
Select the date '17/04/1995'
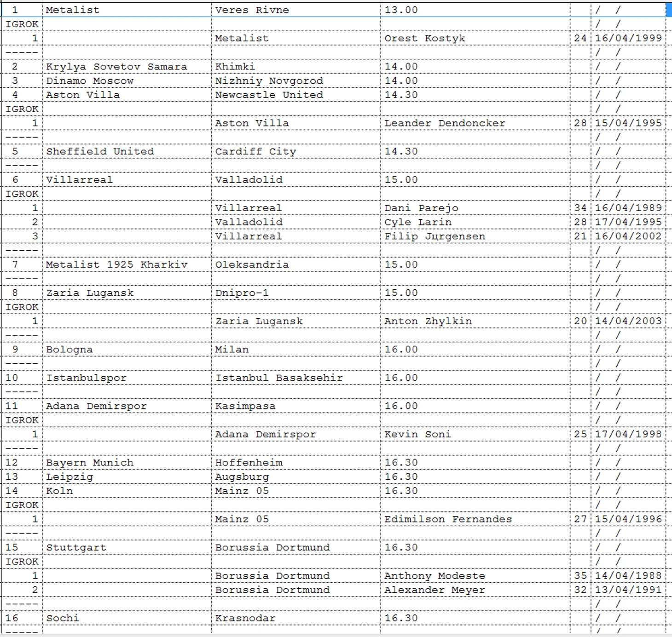pos(628,222)
